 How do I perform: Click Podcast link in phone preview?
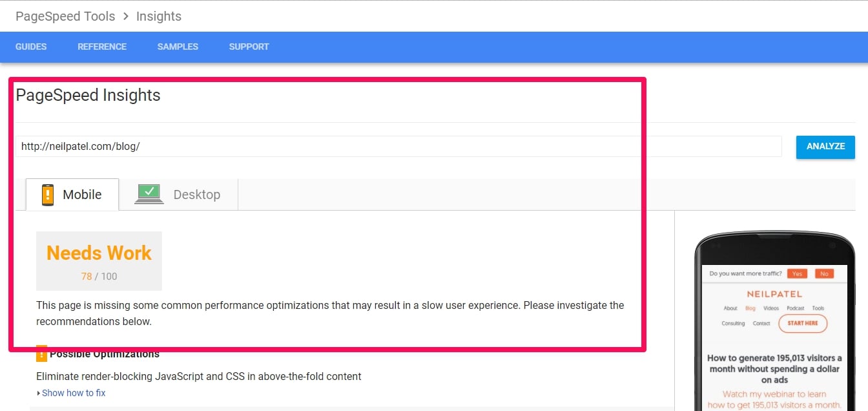(796, 308)
